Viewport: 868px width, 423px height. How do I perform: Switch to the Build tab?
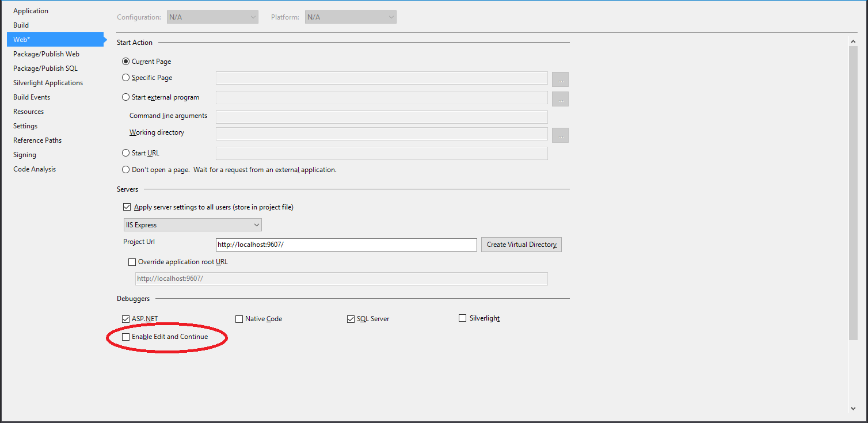click(x=21, y=25)
